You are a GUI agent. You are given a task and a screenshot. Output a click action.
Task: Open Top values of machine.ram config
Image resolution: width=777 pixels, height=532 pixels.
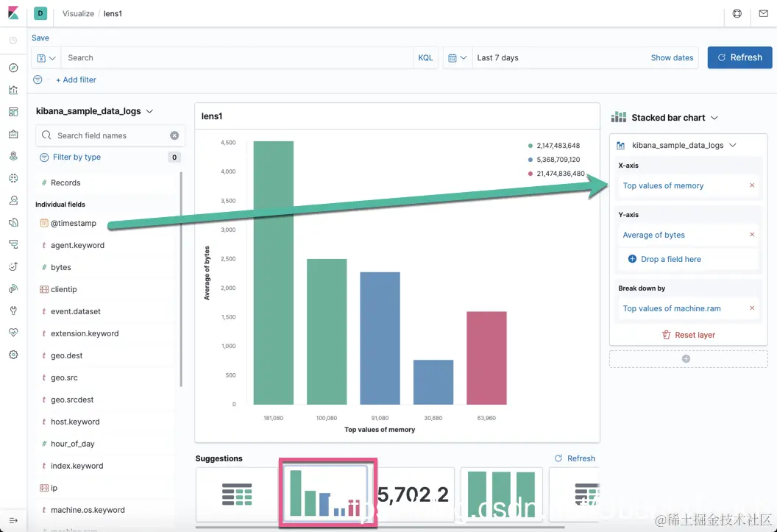click(x=672, y=308)
